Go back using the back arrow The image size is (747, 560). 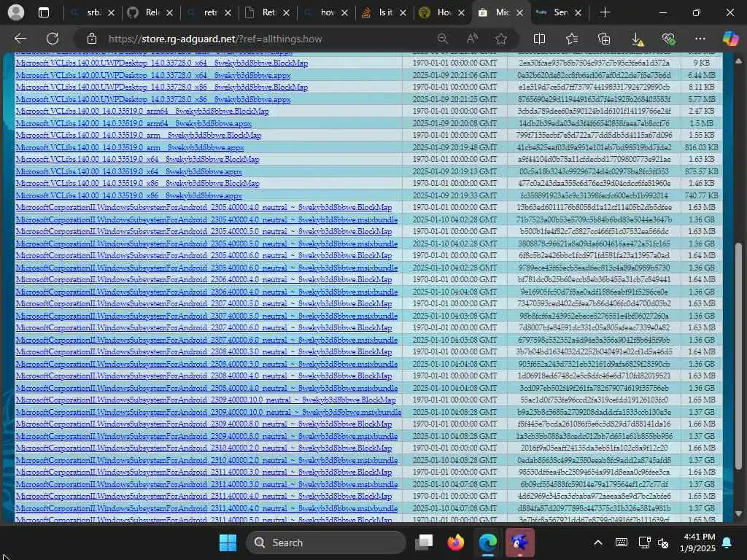point(20,39)
